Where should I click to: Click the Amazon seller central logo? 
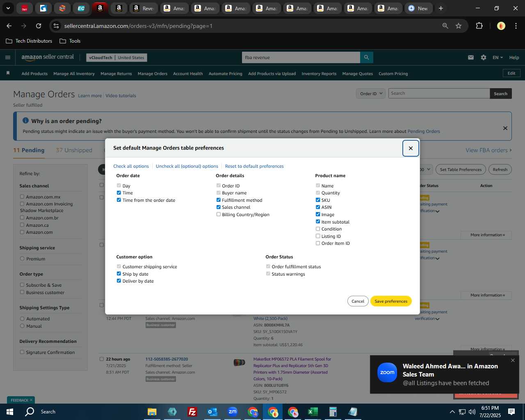pos(48,57)
